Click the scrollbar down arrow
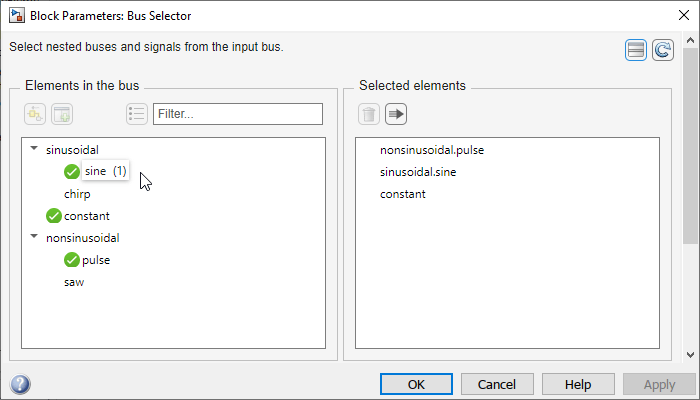This screenshot has height=400, width=700. [690, 355]
